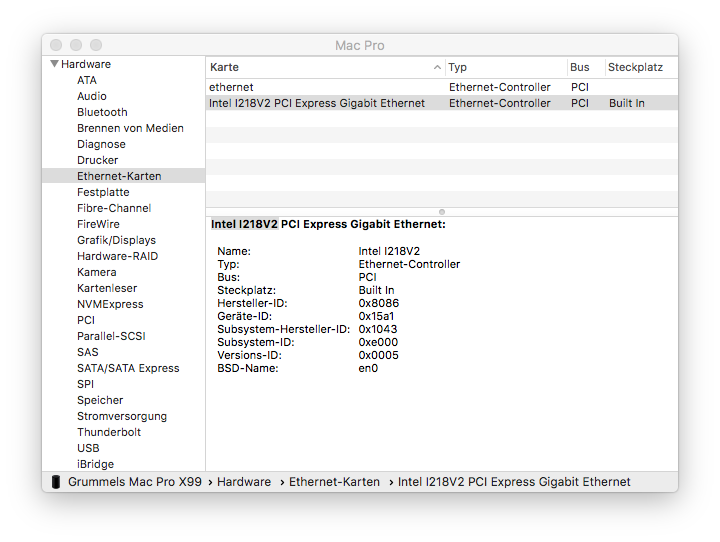Click Subsystem-ID value 0xe000
Image resolution: width=720 pixels, height=542 pixels.
click(378, 342)
